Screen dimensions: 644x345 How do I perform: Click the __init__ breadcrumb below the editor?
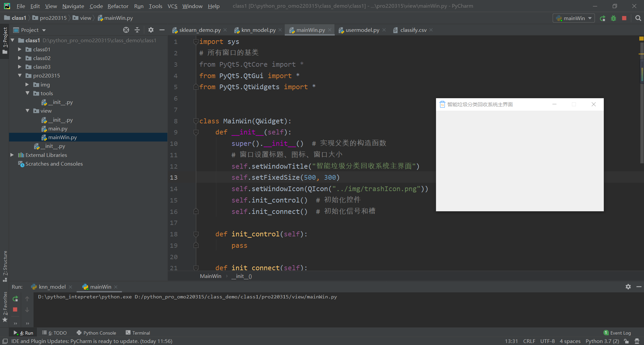(x=241, y=276)
